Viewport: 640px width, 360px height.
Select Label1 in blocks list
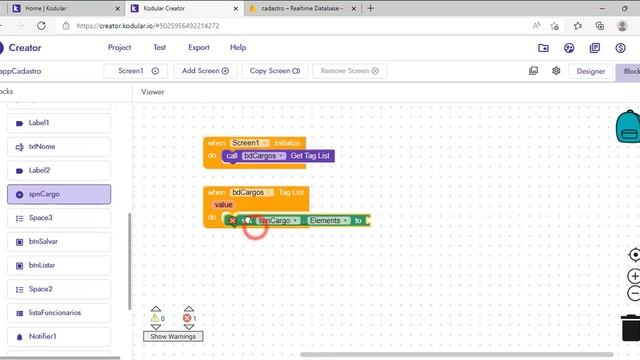tap(59, 123)
